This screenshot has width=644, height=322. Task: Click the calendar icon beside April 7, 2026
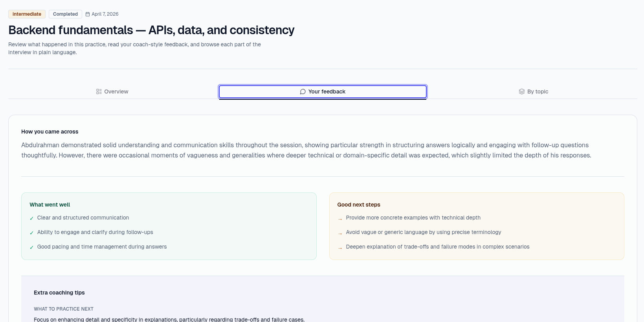pos(88,14)
